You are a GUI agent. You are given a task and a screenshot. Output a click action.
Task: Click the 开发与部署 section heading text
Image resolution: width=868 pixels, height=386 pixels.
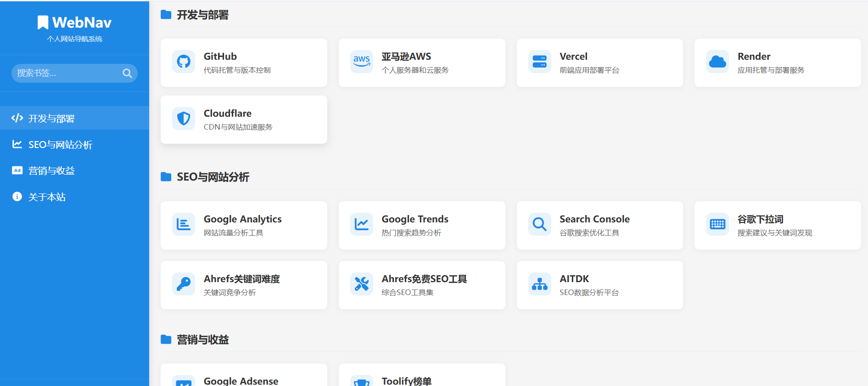(x=203, y=15)
